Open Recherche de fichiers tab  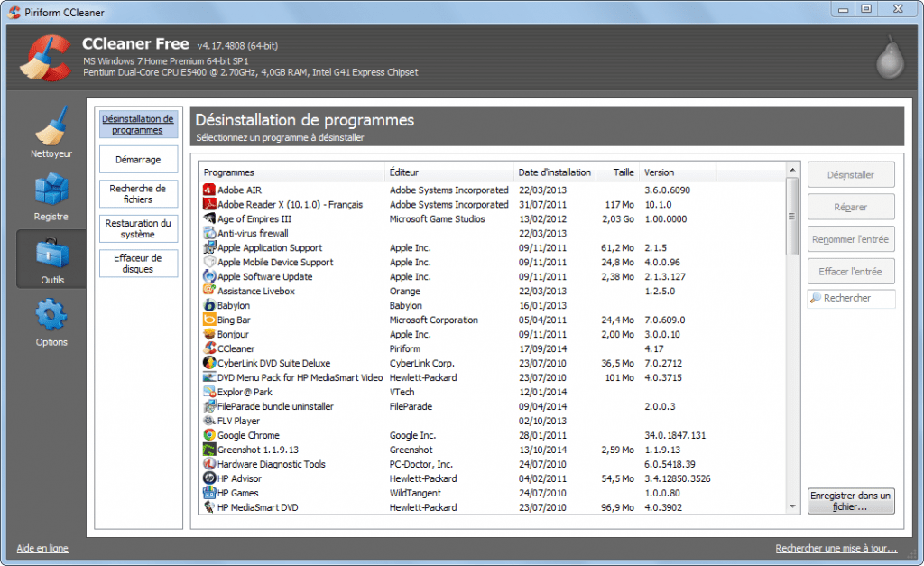coord(138,194)
